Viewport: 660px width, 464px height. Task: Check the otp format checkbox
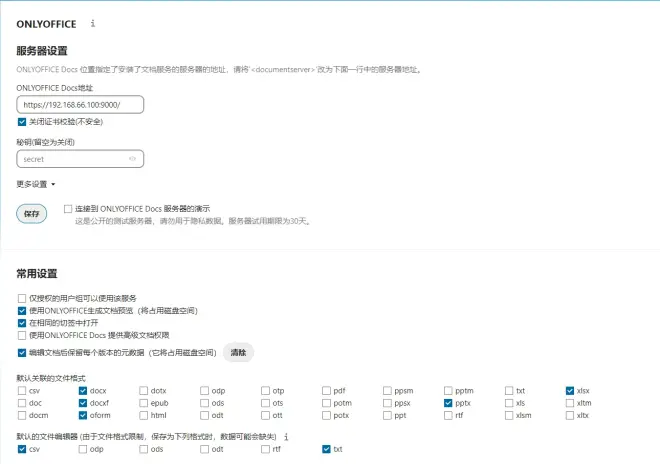(x=265, y=391)
